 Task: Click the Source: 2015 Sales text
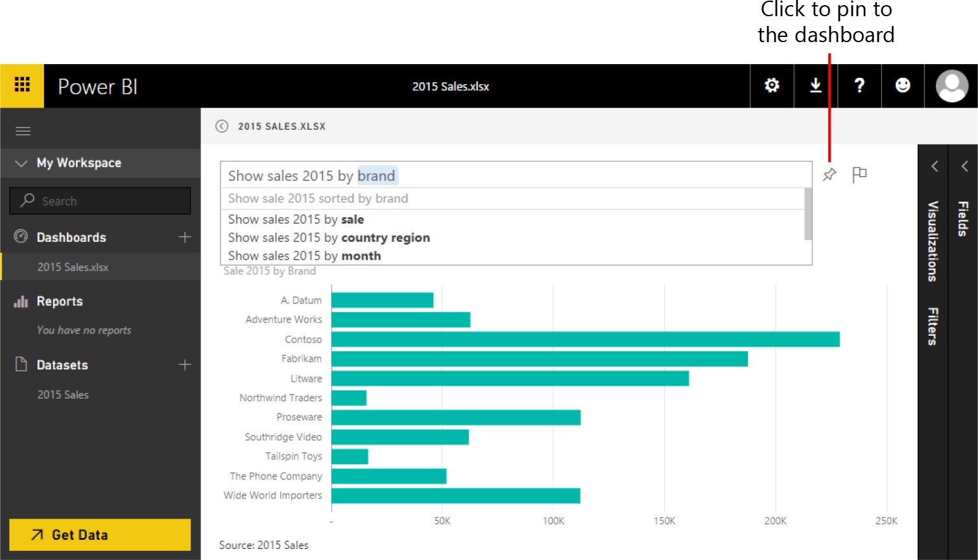coord(263,545)
